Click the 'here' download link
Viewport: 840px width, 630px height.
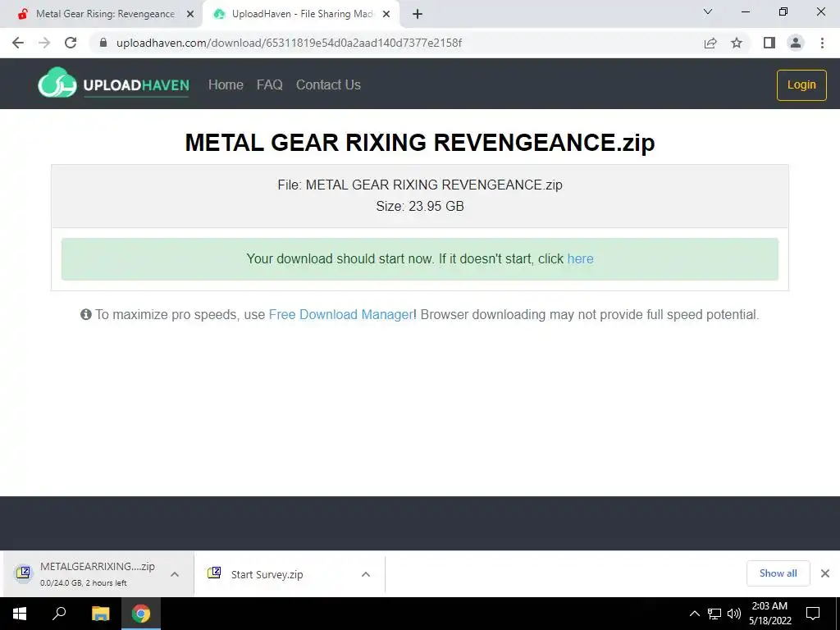(x=580, y=258)
